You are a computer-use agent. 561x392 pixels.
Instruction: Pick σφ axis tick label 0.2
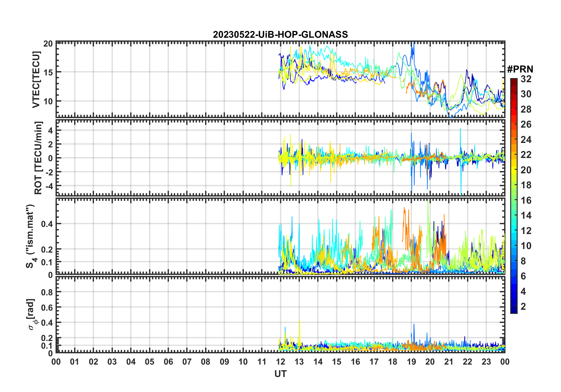47,338
